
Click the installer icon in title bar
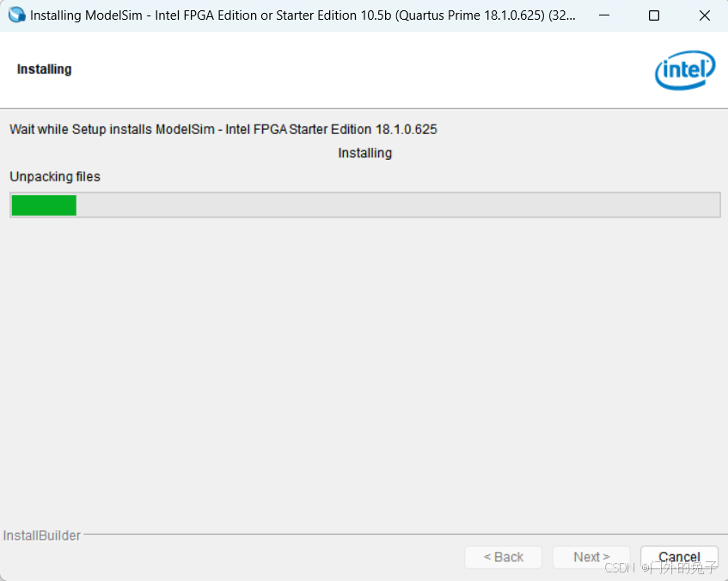[x=16, y=15]
